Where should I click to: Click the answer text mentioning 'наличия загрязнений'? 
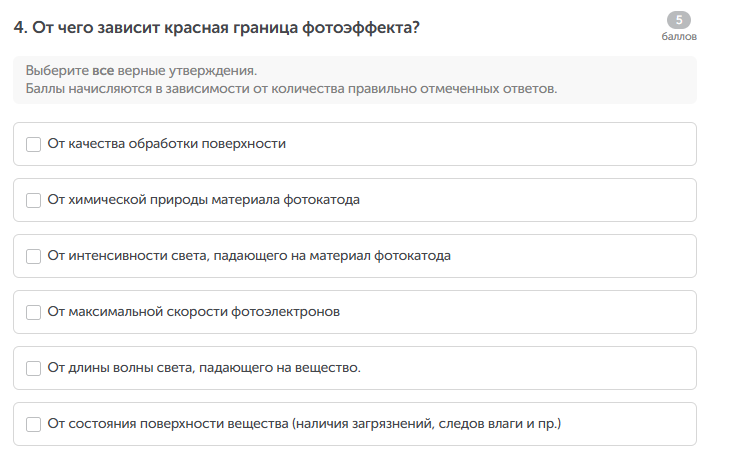coord(305,424)
